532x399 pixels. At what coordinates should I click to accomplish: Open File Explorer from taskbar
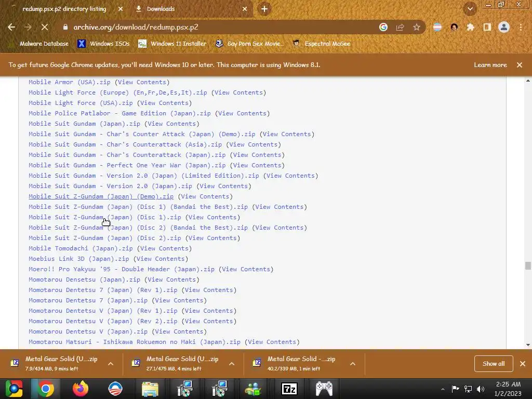coord(150,389)
